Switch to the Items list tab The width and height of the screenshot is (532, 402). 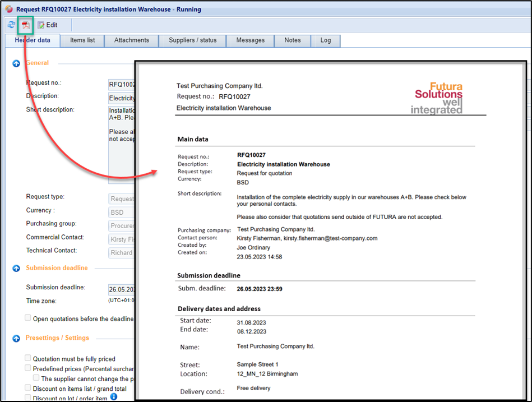82,40
